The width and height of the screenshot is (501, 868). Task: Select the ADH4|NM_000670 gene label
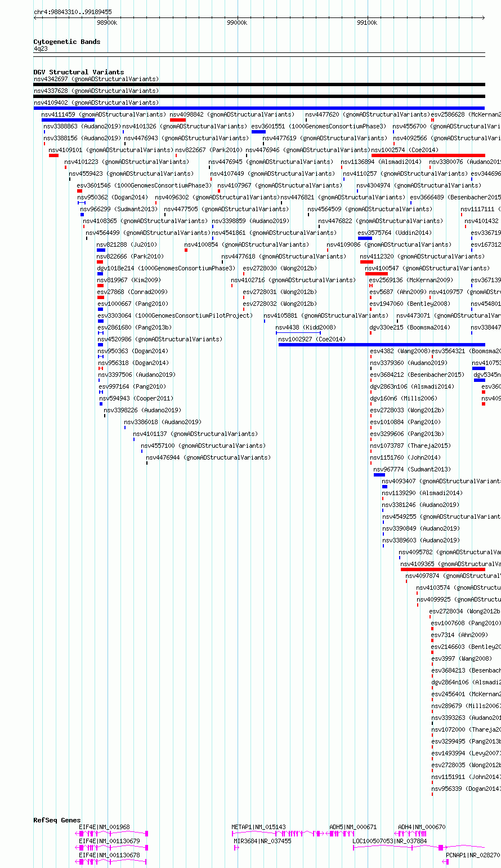pyautogui.click(x=422, y=827)
